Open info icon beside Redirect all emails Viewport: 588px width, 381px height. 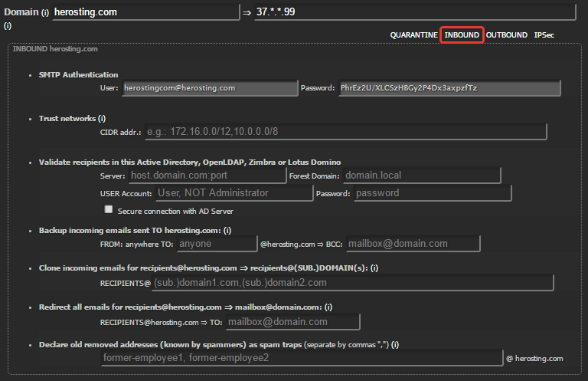pos(328,307)
